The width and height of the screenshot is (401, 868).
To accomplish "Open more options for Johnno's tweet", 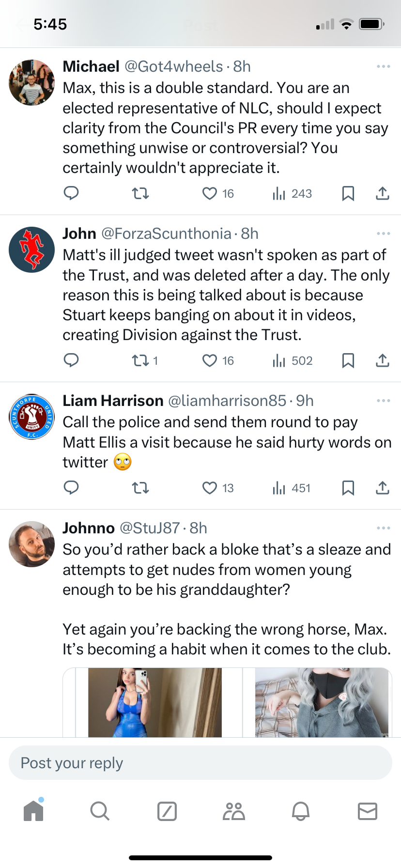I will 383,528.
